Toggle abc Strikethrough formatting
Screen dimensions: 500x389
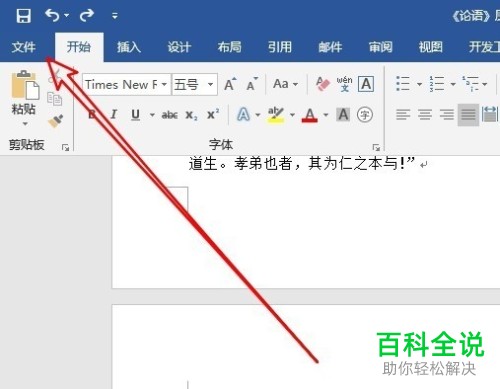[x=170, y=115]
